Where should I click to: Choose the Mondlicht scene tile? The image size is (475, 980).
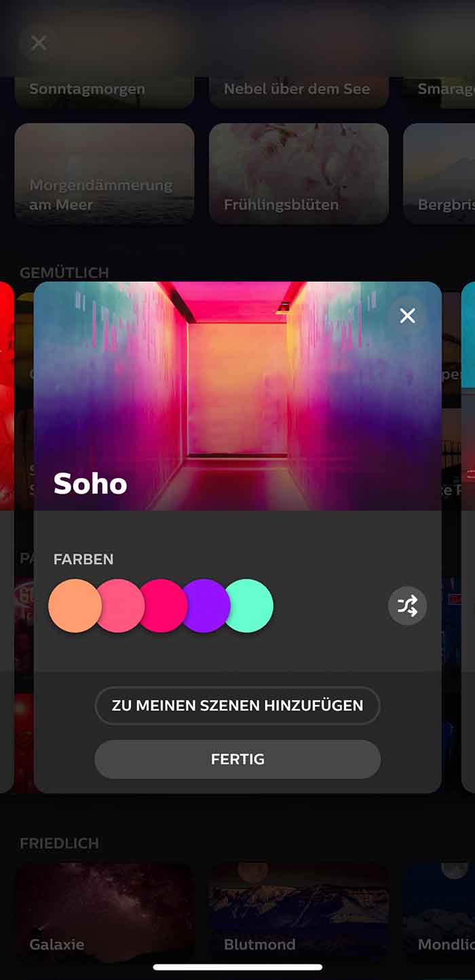[x=439, y=913]
